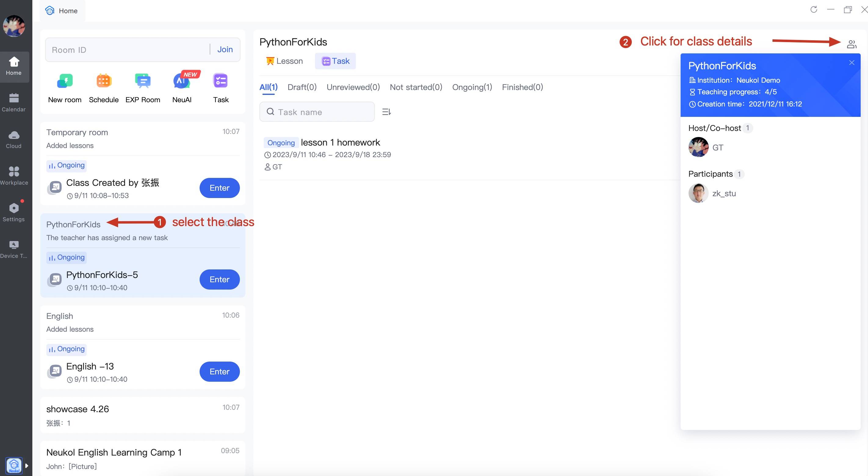The width and height of the screenshot is (868, 476).
Task: Click the class members details icon
Action: click(x=852, y=44)
